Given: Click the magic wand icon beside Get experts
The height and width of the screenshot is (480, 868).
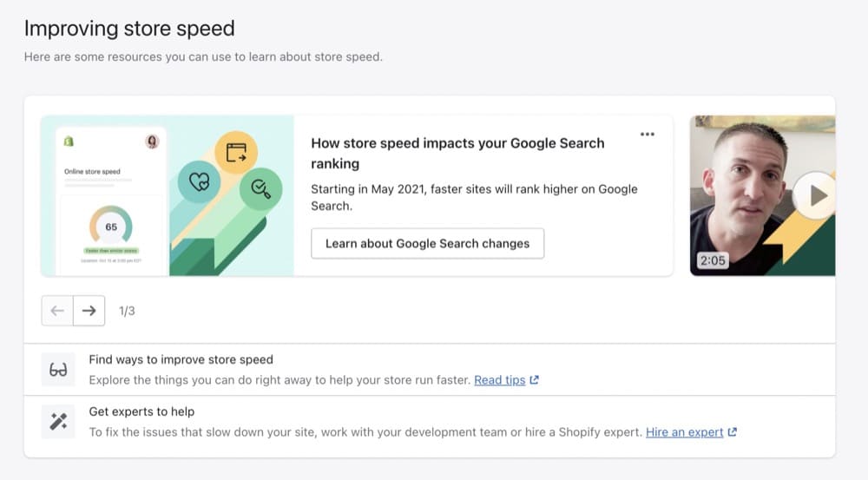Looking at the screenshot, I should pos(58,423).
